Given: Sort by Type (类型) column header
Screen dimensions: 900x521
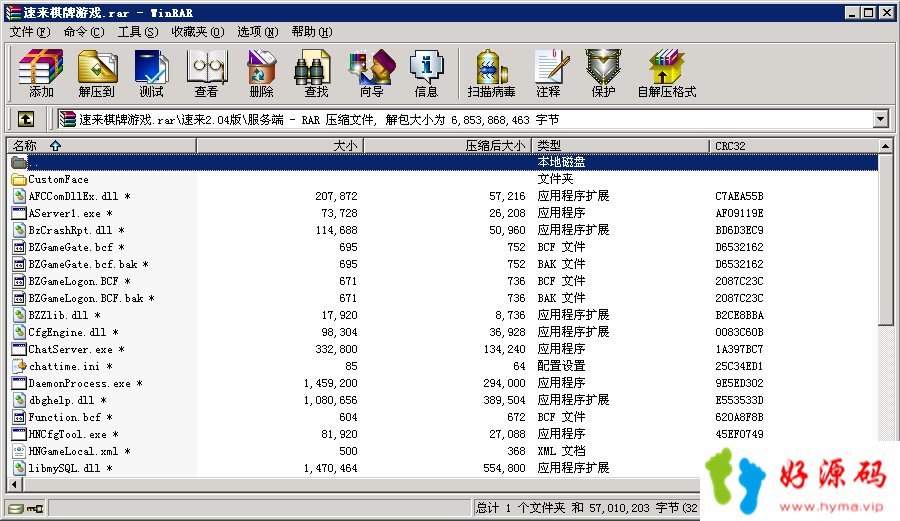Looking at the screenshot, I should (620, 146).
